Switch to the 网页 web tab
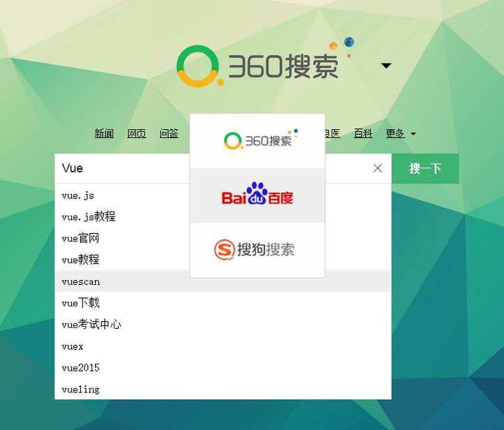 tap(137, 133)
